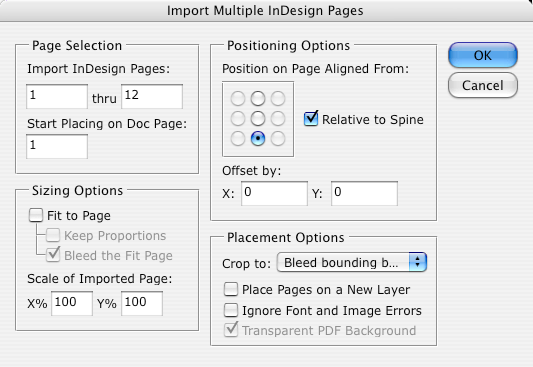Image resolution: width=533 pixels, height=367 pixels.
Task: Click the X offset input field
Action: point(274,193)
